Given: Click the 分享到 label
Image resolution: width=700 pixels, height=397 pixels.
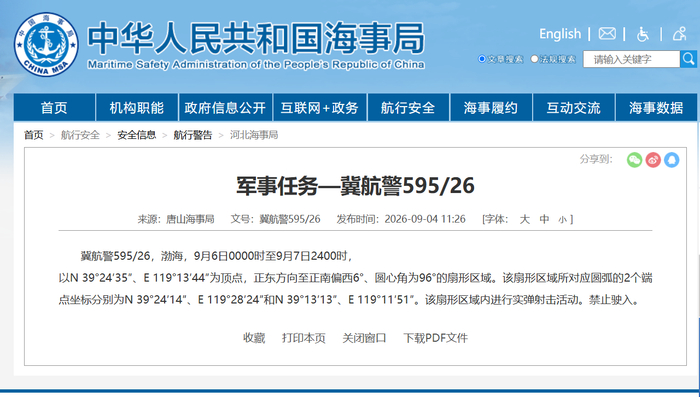Looking at the screenshot, I should (x=596, y=159).
